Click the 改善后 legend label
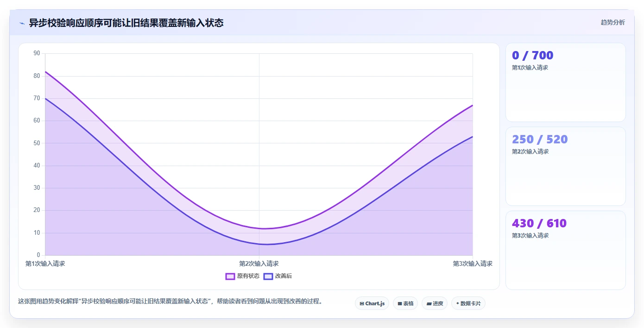This screenshot has height=328, width=644. tap(283, 276)
